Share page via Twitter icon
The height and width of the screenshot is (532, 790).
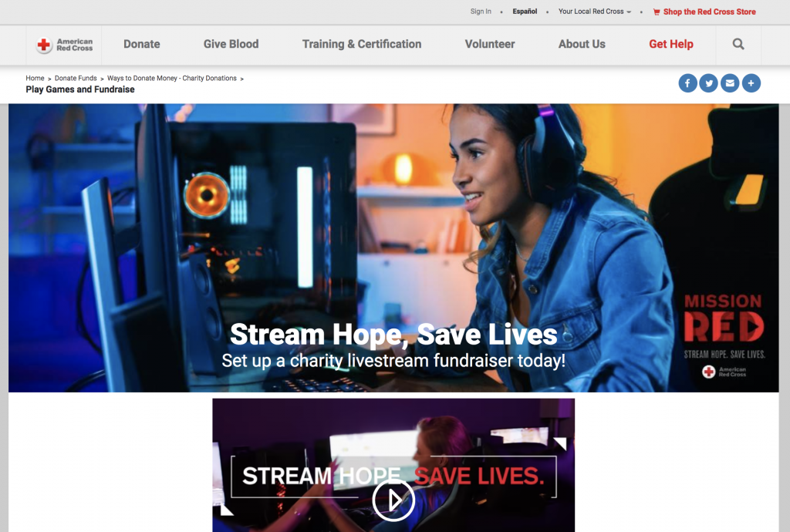(x=709, y=83)
